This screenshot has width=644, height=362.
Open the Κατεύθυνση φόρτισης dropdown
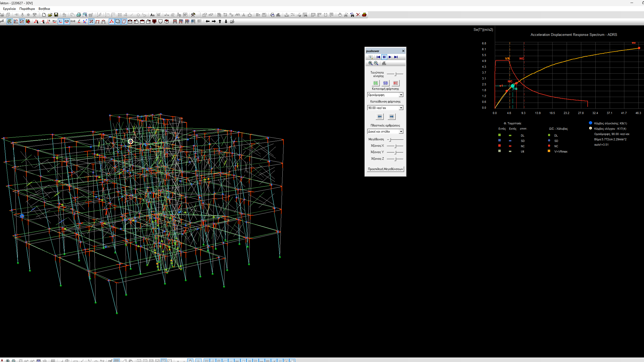[385, 108]
